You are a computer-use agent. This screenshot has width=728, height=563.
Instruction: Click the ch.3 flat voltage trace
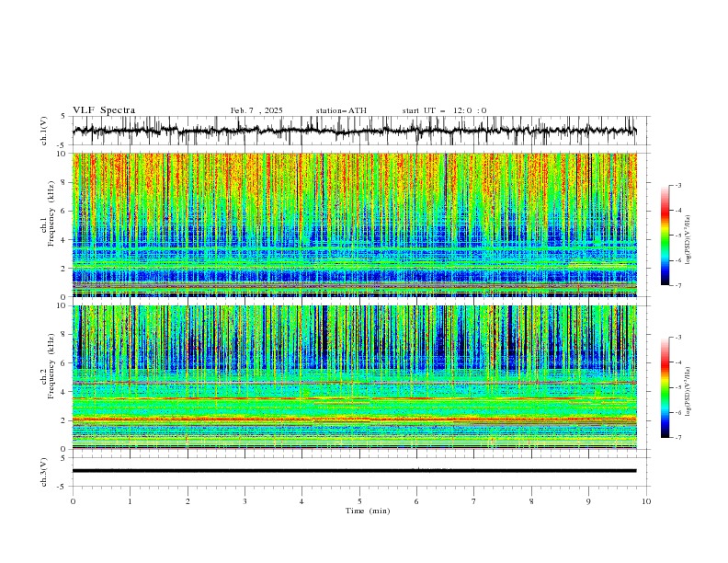pyautogui.click(x=354, y=471)
